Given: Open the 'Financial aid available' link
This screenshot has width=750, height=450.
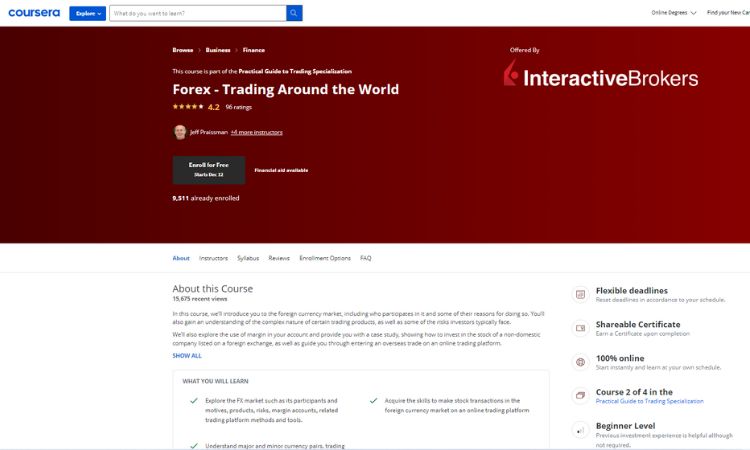Looking at the screenshot, I should 281,170.
